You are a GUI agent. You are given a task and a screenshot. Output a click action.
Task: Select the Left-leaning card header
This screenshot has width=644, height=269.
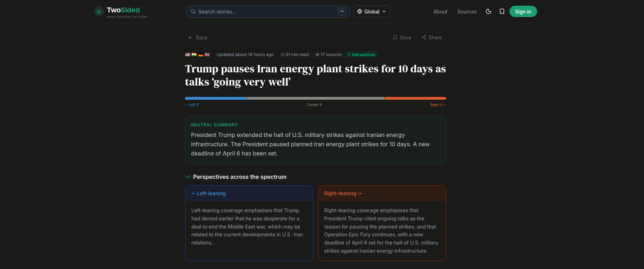(249, 193)
